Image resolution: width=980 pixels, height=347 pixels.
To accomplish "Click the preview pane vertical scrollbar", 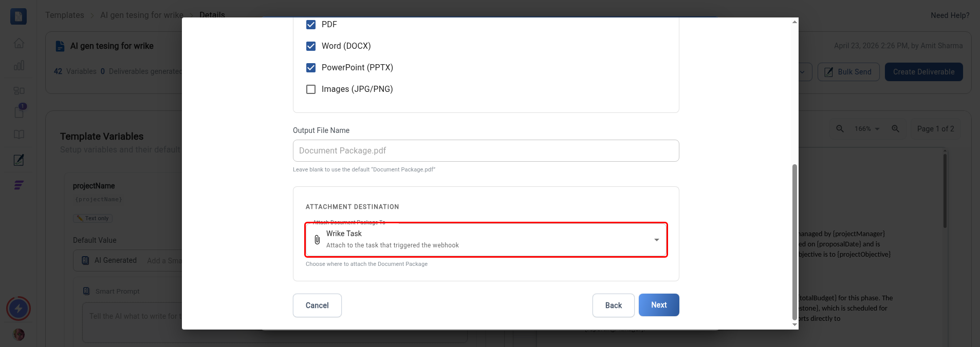I will (x=945, y=191).
